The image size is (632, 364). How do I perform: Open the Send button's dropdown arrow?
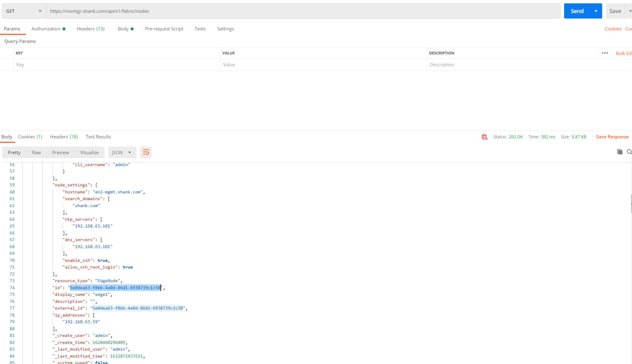coord(596,11)
